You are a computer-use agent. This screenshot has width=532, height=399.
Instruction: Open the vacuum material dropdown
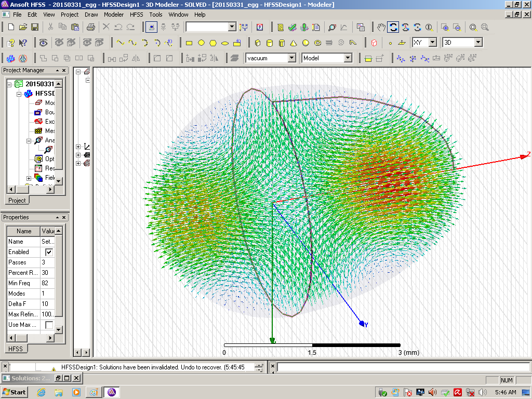tap(291, 58)
